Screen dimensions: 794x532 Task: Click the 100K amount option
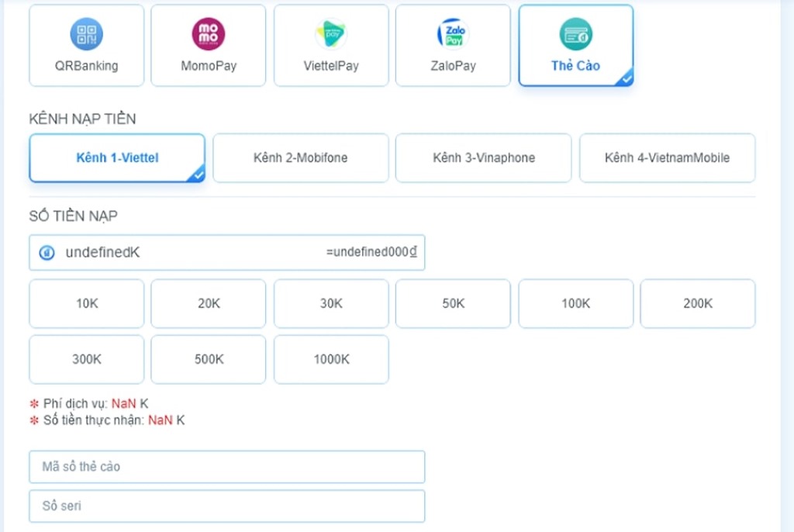coord(575,304)
